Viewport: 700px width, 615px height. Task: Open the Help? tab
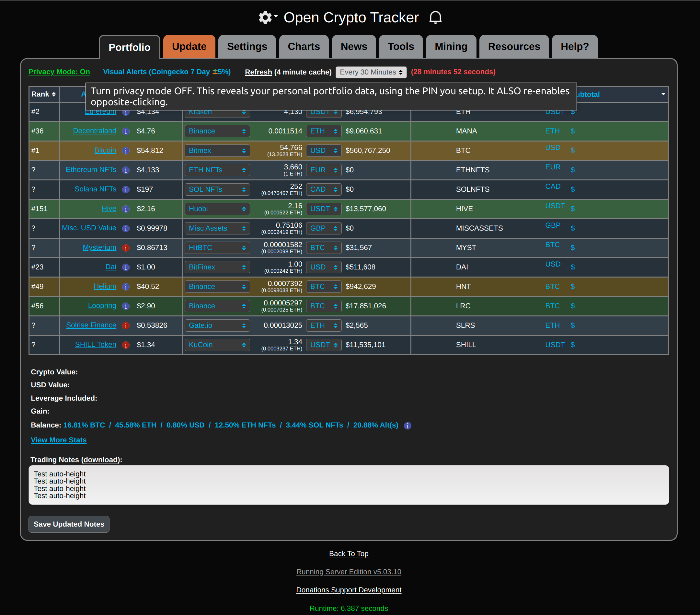(575, 47)
